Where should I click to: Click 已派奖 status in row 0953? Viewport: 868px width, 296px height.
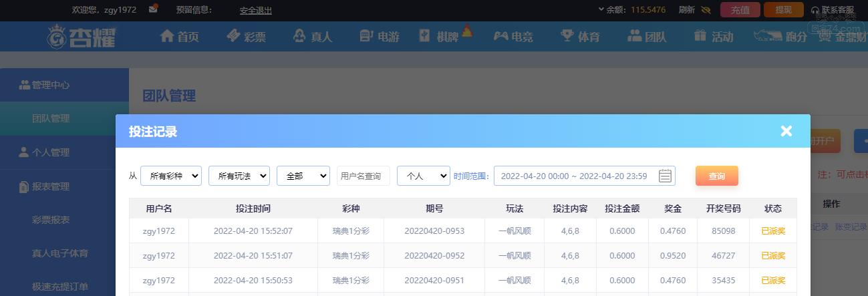coord(773,231)
